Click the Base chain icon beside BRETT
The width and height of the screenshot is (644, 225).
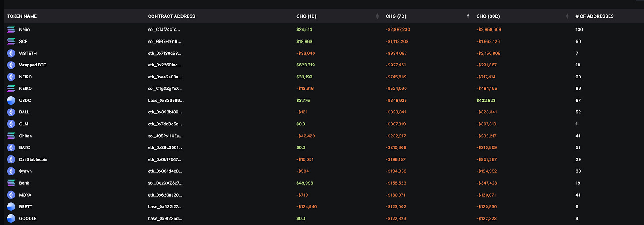point(11,206)
